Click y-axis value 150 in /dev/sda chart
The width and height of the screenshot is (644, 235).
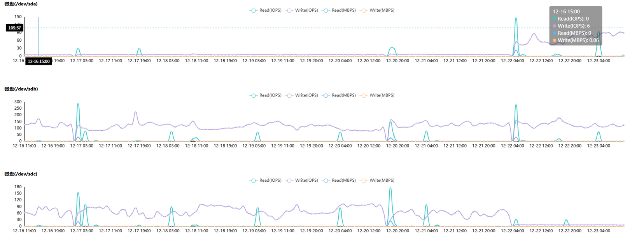18,17
